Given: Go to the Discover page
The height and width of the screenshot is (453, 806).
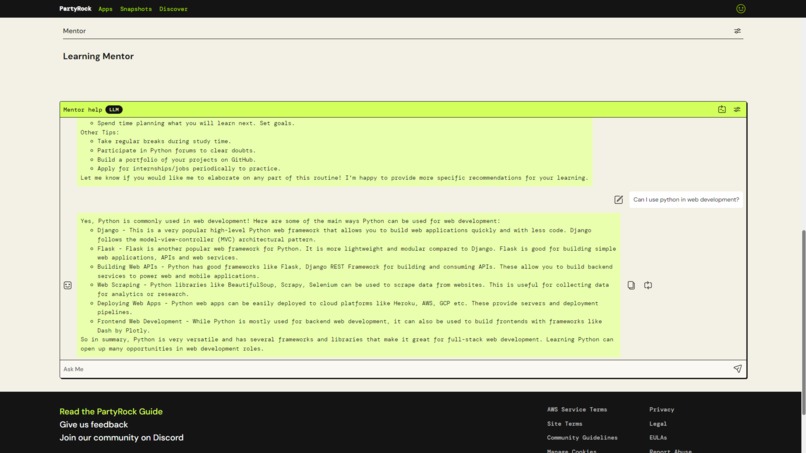Looking at the screenshot, I should tap(173, 9).
